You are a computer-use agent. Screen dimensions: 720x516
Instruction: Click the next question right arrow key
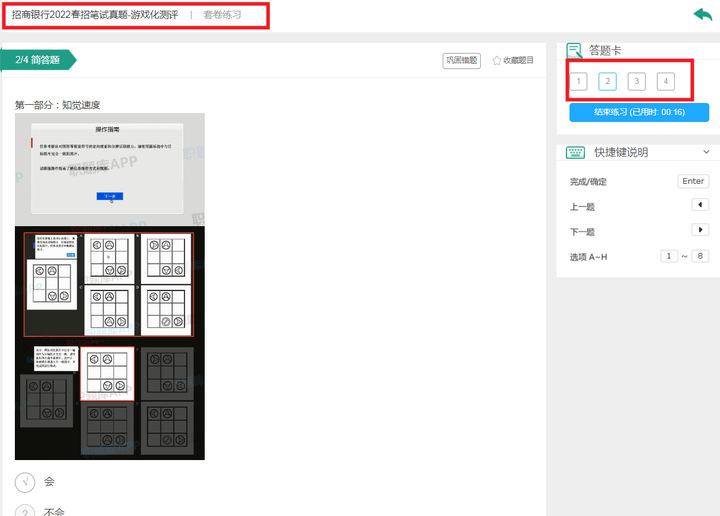700,230
